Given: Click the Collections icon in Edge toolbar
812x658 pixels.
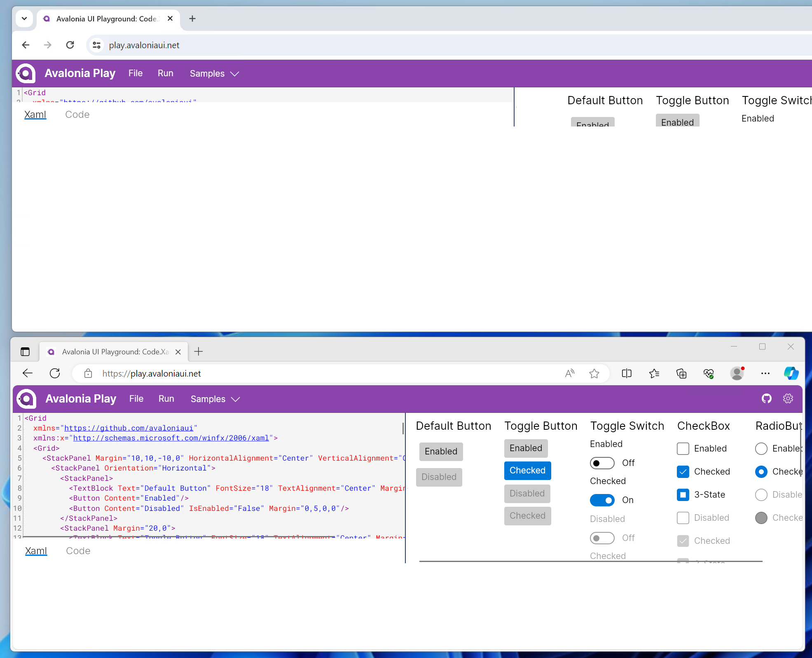Looking at the screenshot, I should [x=681, y=373].
